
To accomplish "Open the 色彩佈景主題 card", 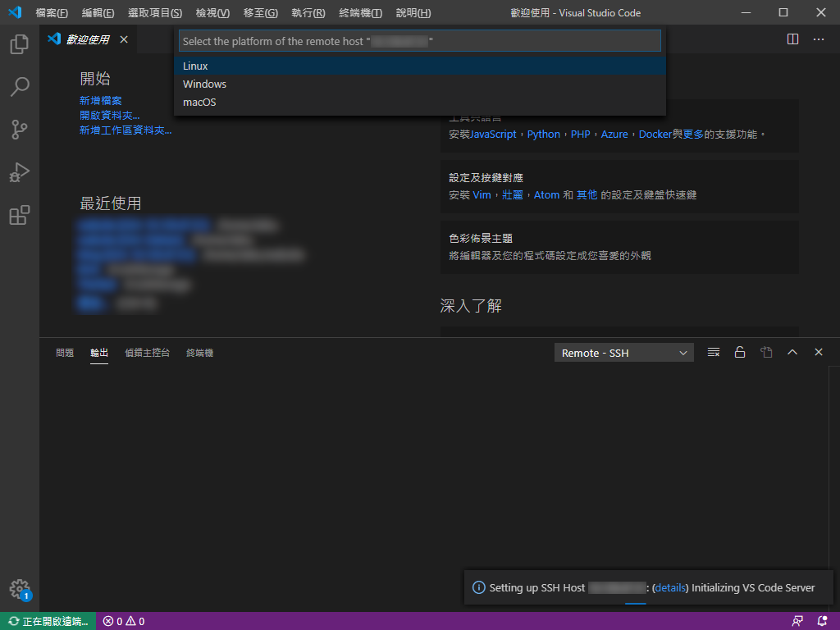I will pos(620,247).
